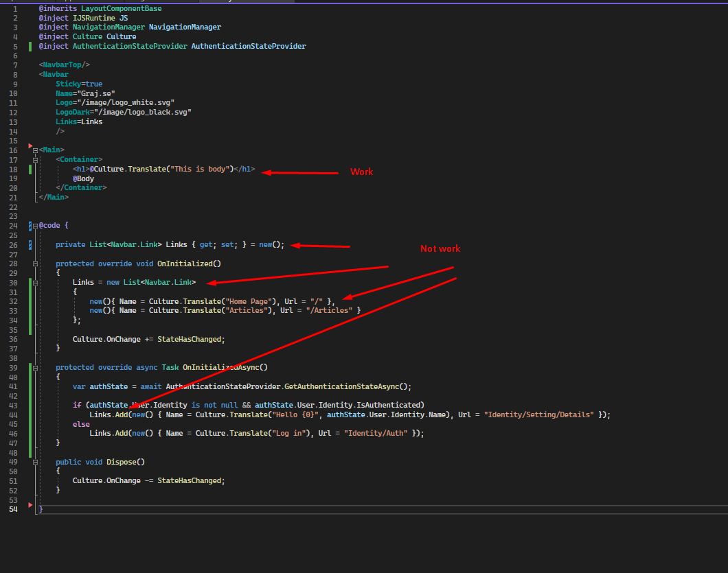This screenshot has height=573, width=728.
Task: Click the red marker beside line 54
Action: pos(30,506)
